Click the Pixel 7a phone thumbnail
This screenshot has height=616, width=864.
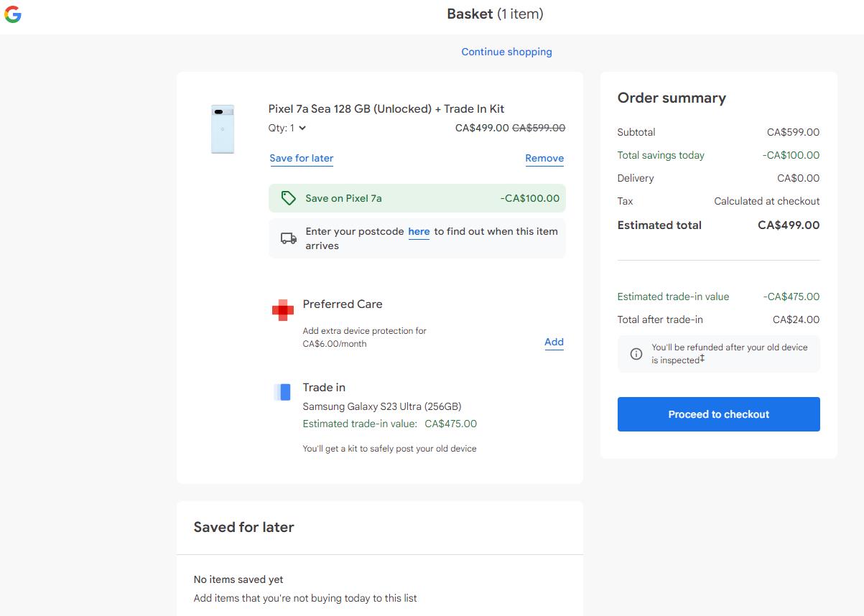click(223, 129)
